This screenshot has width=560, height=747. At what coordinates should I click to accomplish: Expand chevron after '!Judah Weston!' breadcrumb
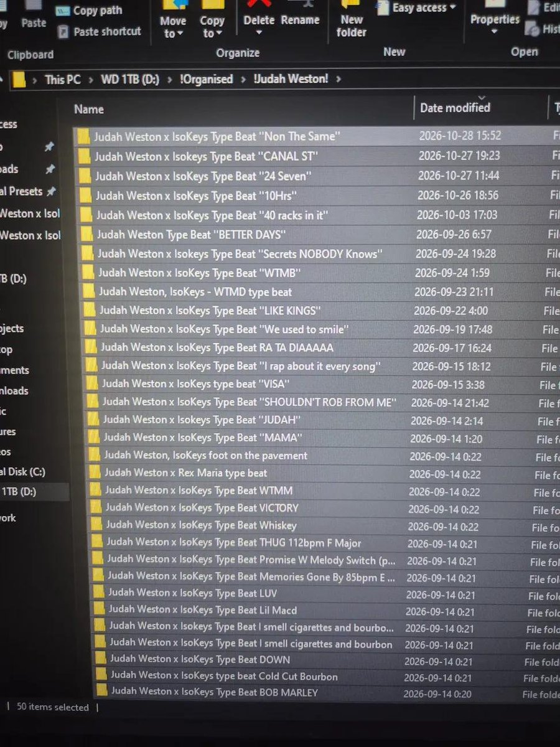click(x=339, y=79)
